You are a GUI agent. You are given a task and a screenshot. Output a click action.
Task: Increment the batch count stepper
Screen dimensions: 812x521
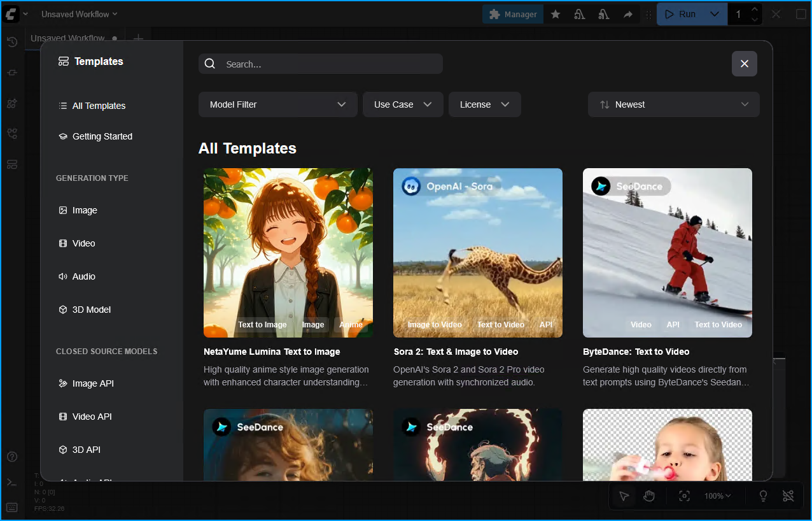pos(755,9)
